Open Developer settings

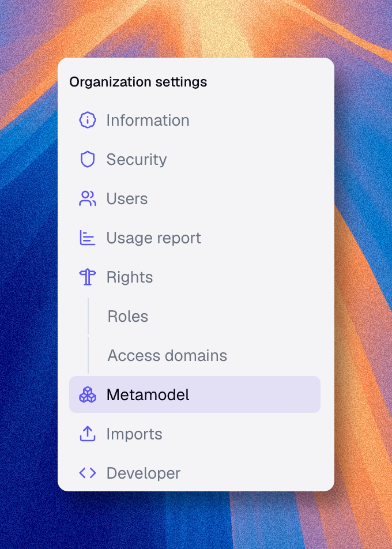click(x=143, y=473)
